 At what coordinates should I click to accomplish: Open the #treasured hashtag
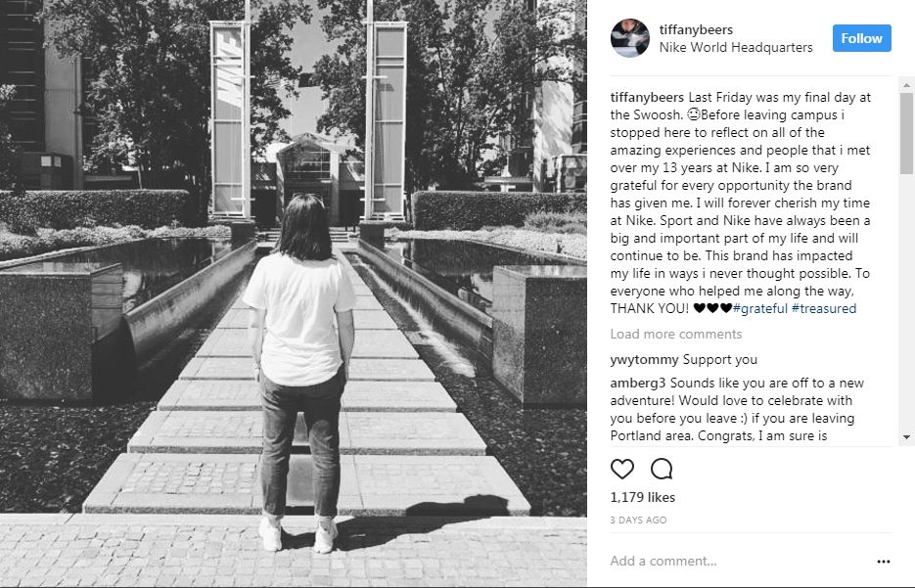tap(824, 308)
